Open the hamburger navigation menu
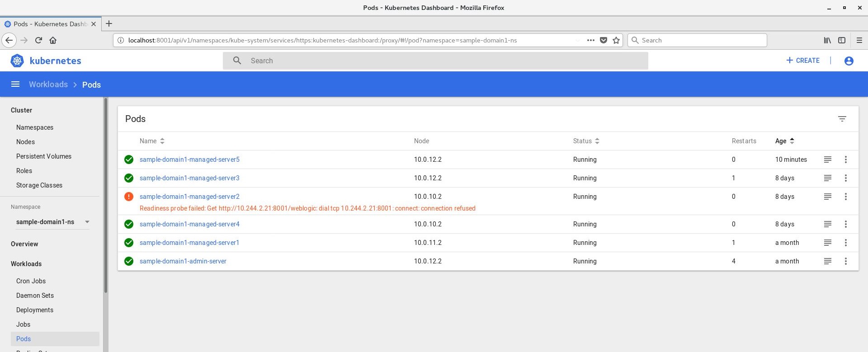The image size is (868, 352). point(15,84)
